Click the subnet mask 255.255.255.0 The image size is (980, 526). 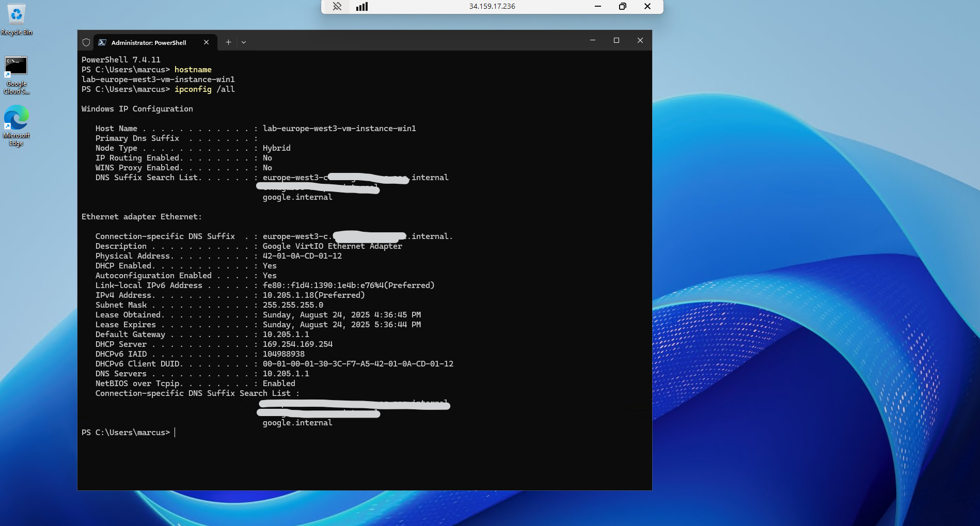click(x=293, y=305)
